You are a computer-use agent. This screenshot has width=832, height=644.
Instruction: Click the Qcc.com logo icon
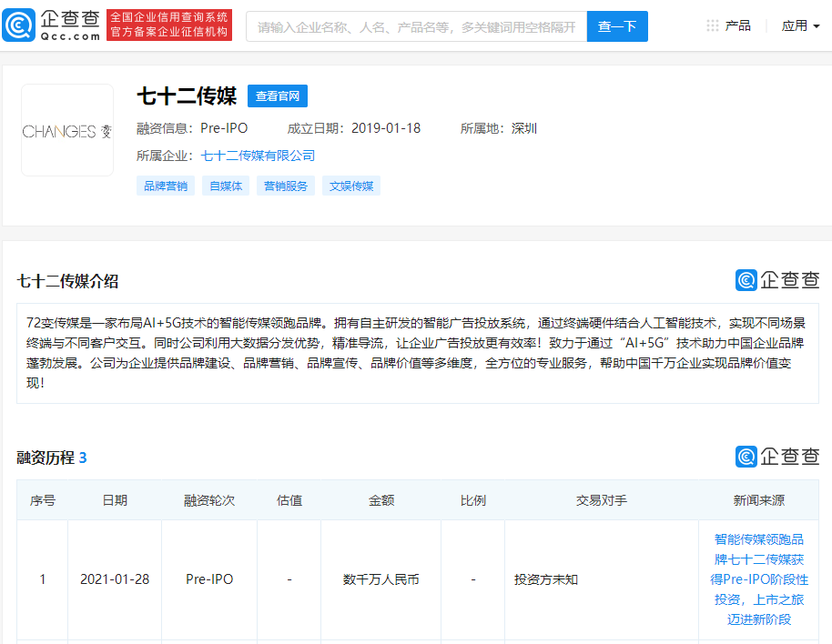click(18, 25)
